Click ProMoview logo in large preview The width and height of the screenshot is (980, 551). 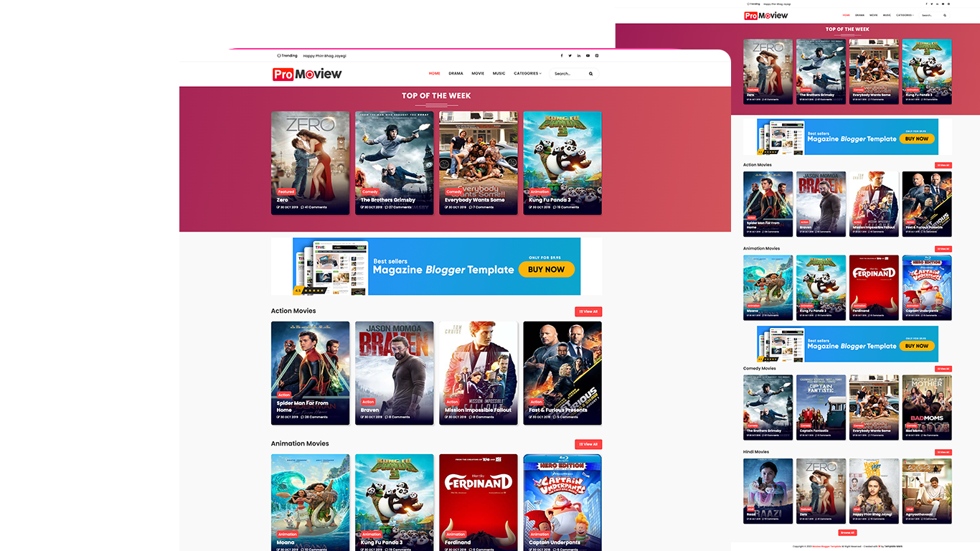(x=307, y=74)
